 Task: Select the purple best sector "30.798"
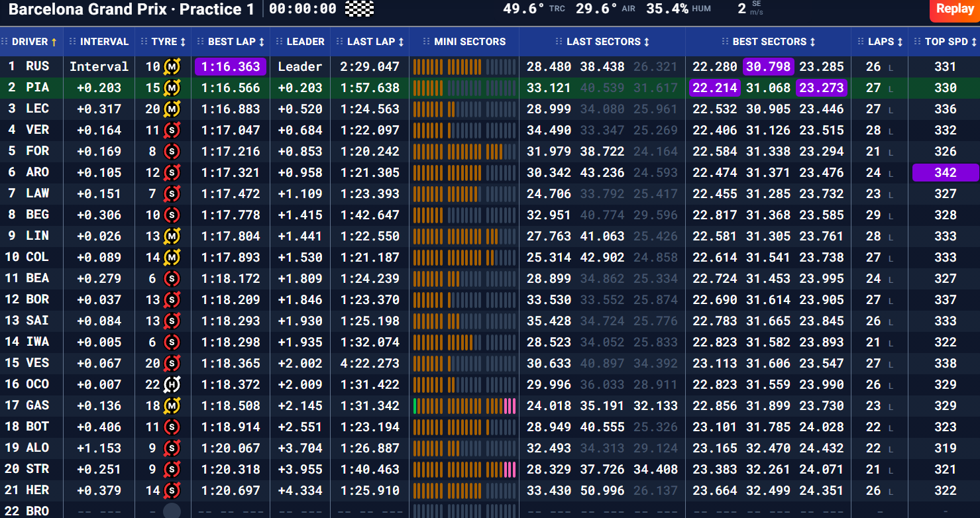pyautogui.click(x=768, y=66)
